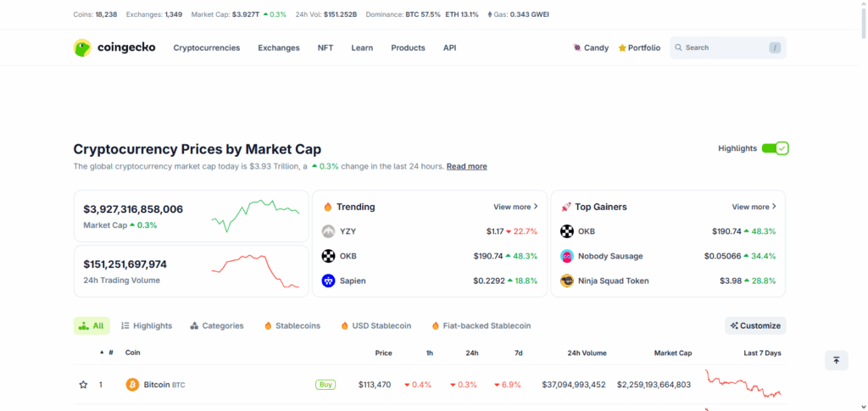Click the ETH 13.1% dominance link
The width and height of the screenshot is (868, 411).
[462, 14]
